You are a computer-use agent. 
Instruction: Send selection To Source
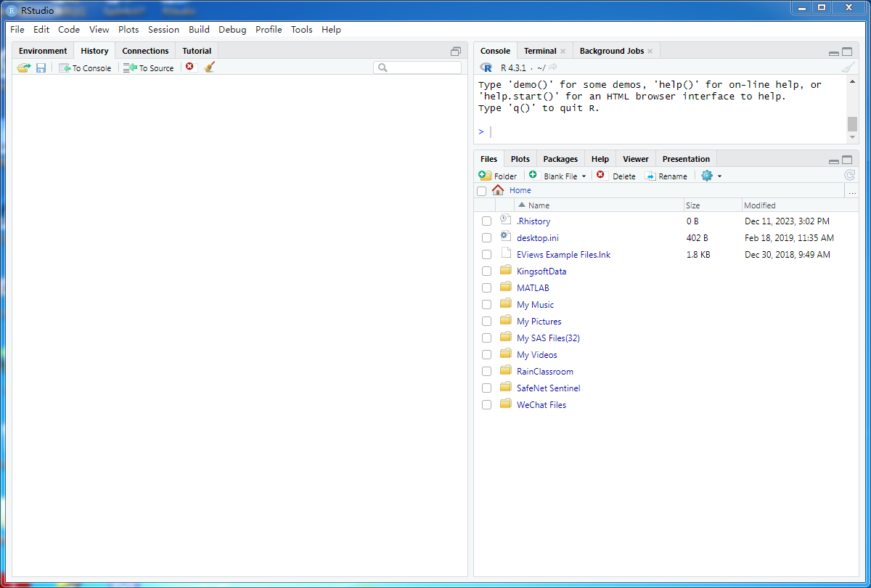149,68
